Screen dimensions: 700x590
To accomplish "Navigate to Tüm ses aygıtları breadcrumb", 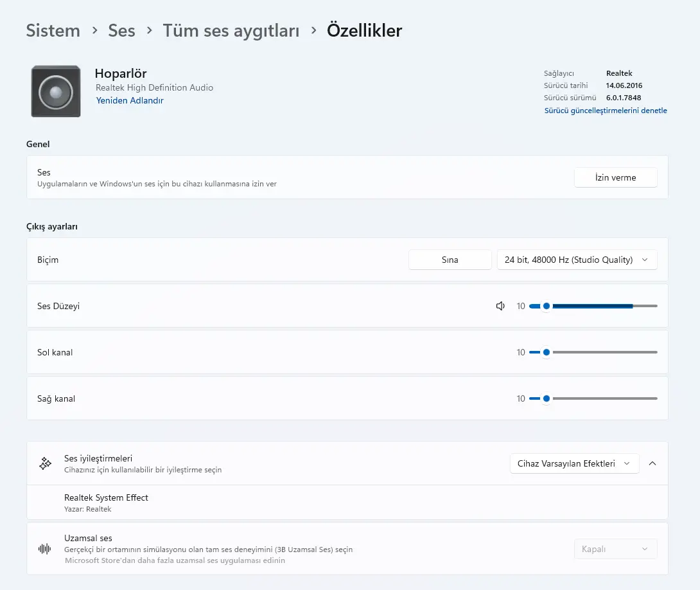I will [231, 30].
